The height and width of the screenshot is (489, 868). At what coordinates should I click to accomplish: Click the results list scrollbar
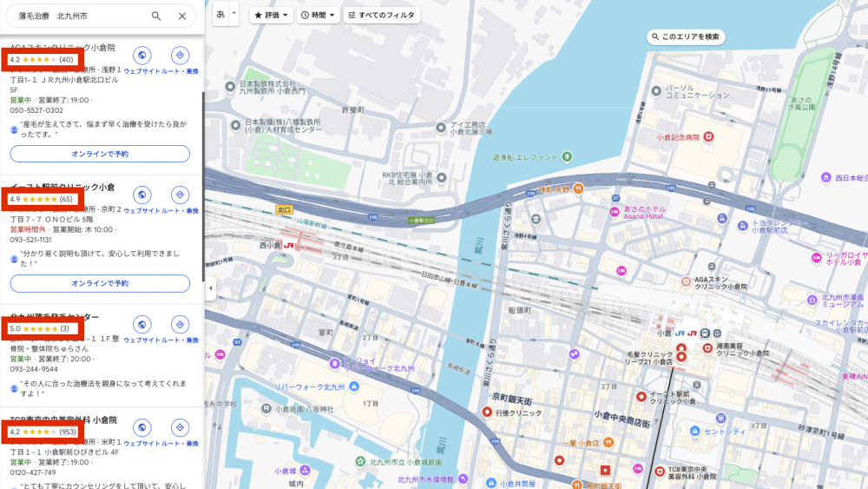click(x=203, y=186)
